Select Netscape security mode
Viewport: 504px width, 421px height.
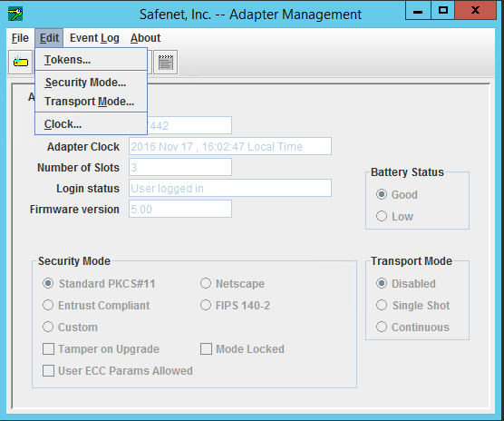tap(232, 284)
